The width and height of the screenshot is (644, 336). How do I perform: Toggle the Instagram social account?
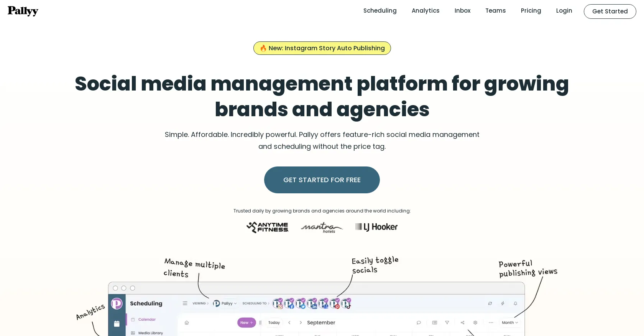coord(278,303)
